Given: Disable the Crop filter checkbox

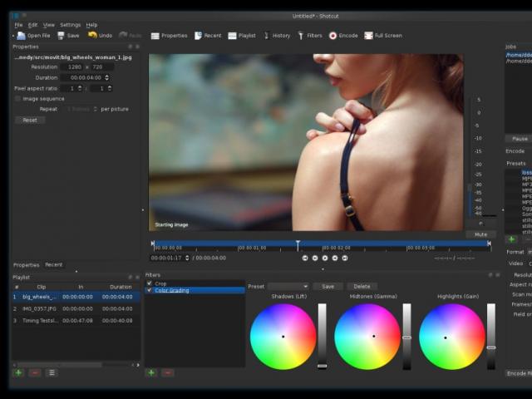Looking at the screenshot, I should 150,283.
